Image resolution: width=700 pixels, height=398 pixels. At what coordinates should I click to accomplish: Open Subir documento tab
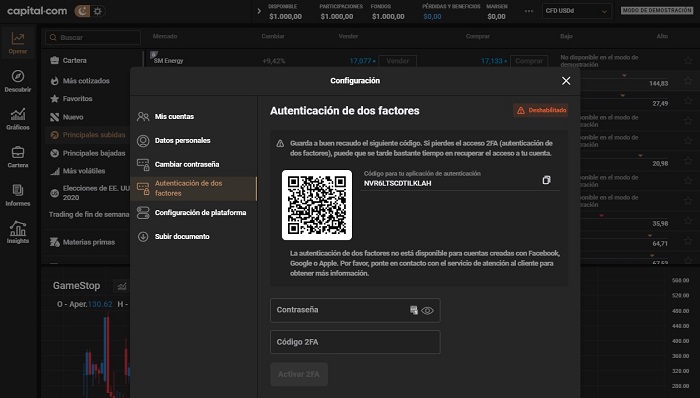(194, 236)
